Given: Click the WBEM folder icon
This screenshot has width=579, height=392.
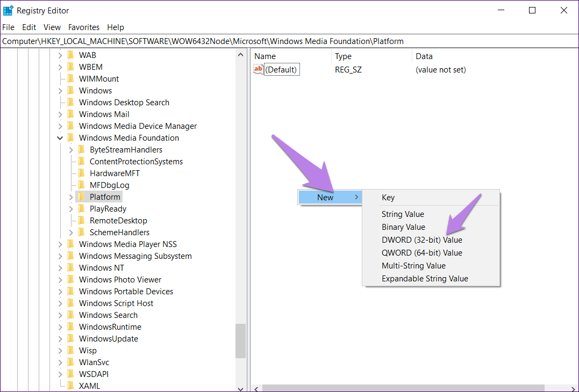Looking at the screenshot, I should point(70,67).
